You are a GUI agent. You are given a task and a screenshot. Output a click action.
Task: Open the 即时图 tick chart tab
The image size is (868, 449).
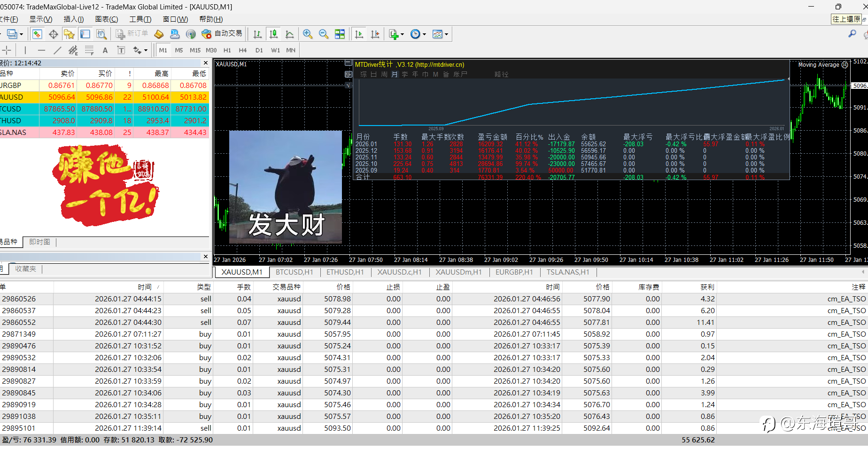[39, 242]
